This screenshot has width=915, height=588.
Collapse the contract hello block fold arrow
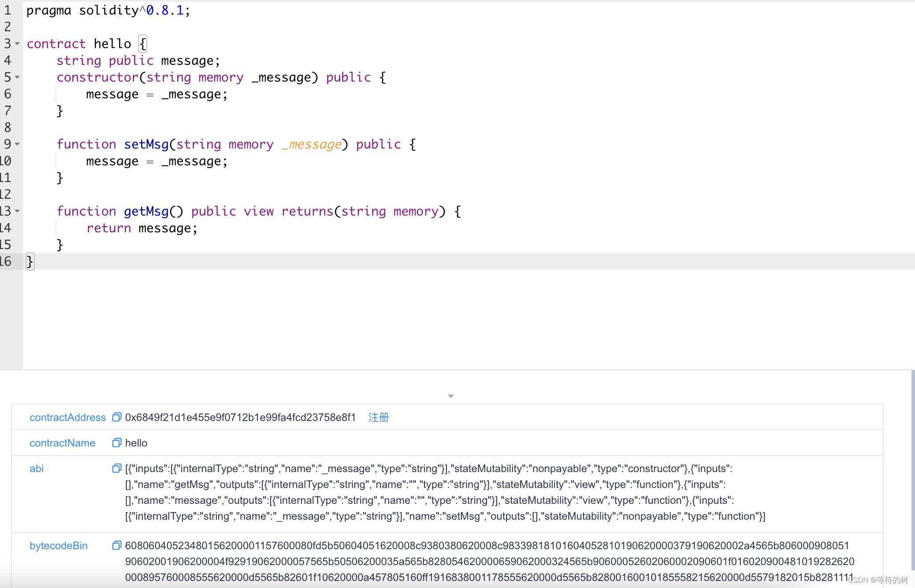point(17,44)
